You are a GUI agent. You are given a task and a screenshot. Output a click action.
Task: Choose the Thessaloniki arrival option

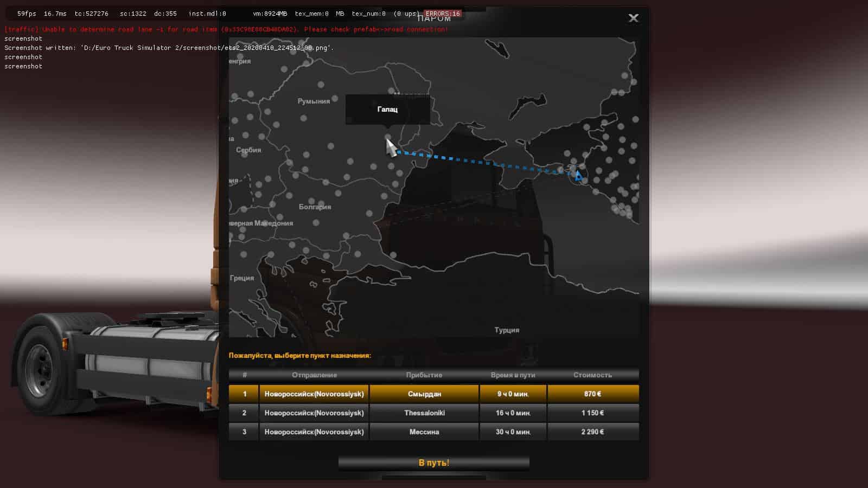424,413
